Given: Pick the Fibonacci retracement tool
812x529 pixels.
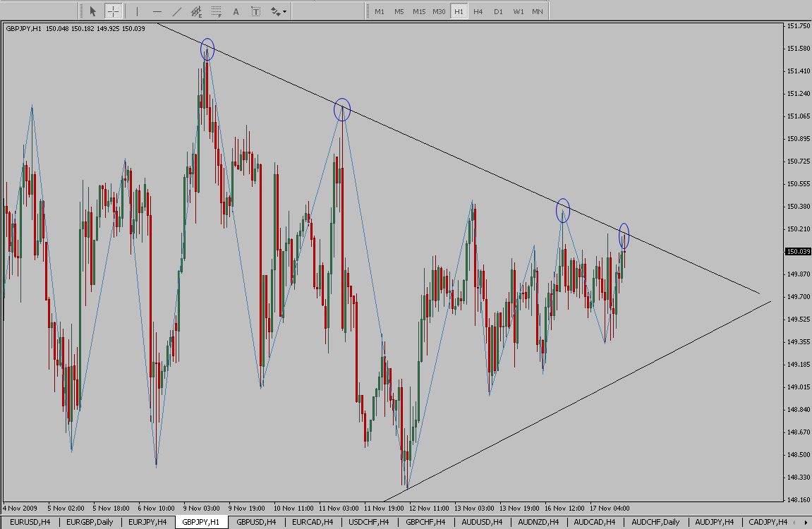Looking at the screenshot, I should [217, 11].
